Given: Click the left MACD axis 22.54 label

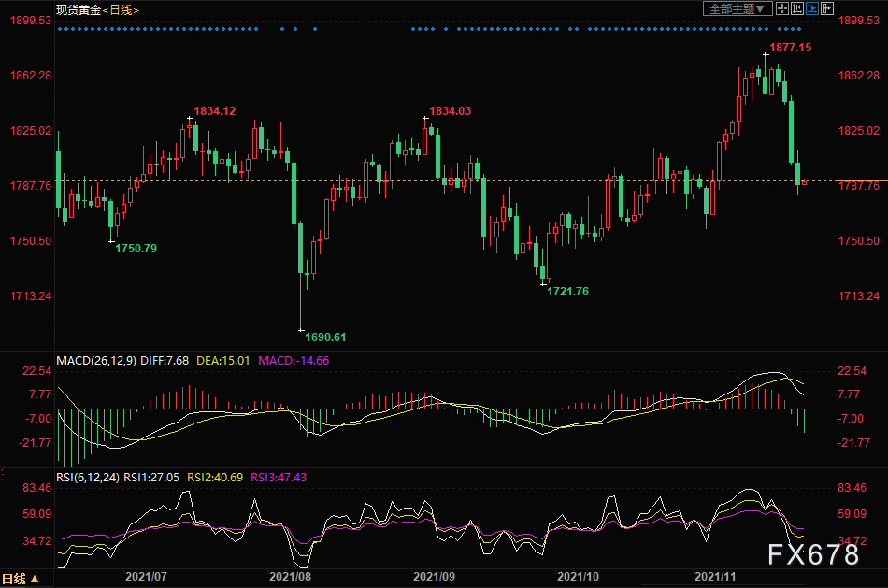Looking at the screenshot, I should [36, 371].
